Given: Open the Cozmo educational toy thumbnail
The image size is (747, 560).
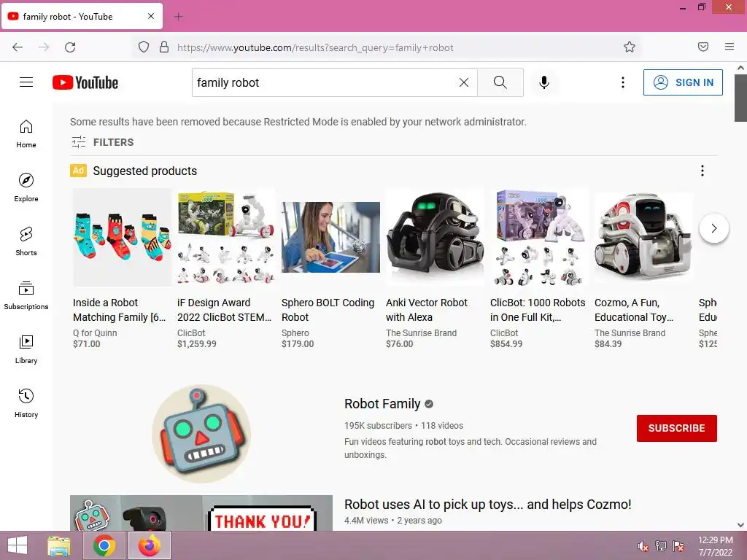Looking at the screenshot, I should coord(643,237).
